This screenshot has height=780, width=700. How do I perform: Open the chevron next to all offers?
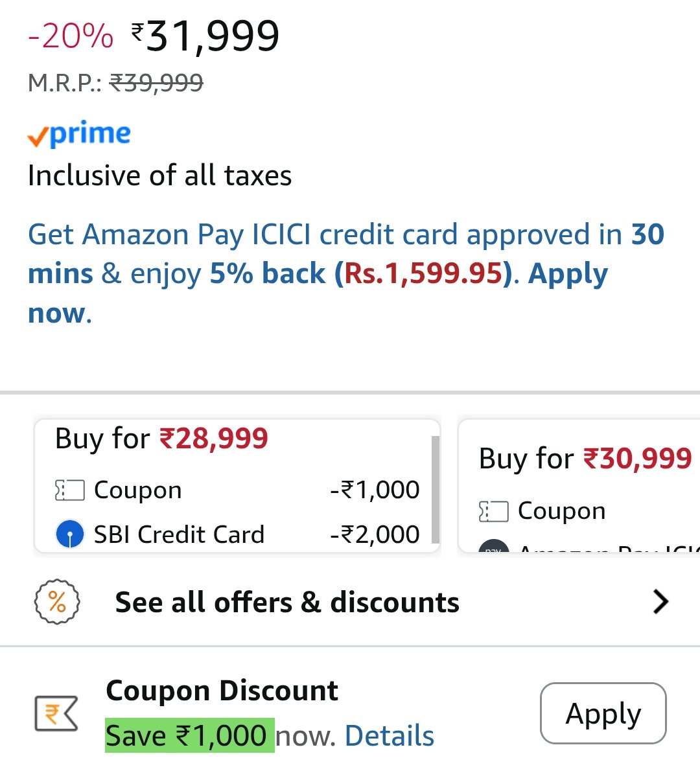[660, 602]
